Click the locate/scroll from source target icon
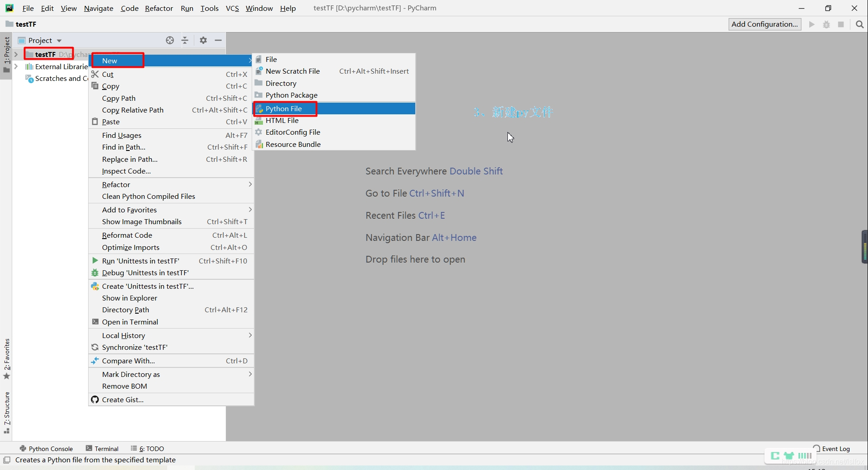Screen dimensions: 868x470 170,40
